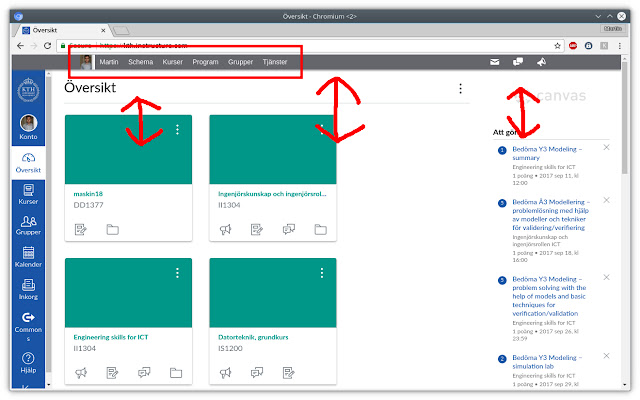Open the Chromium three-dot menu
The height and width of the screenshot is (400, 640).
pyautogui.click(x=620, y=46)
